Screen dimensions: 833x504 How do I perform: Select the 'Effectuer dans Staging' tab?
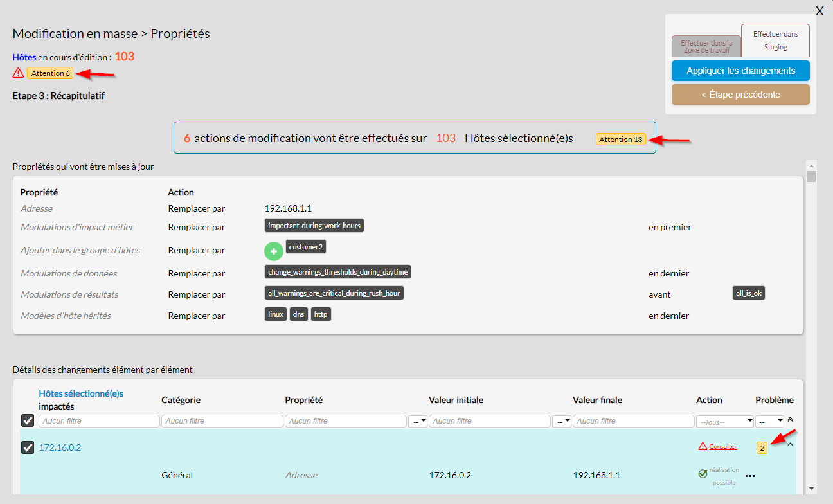pyautogui.click(x=775, y=40)
